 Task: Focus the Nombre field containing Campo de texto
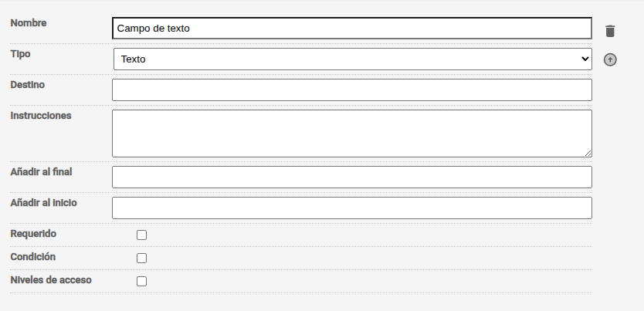coord(352,29)
